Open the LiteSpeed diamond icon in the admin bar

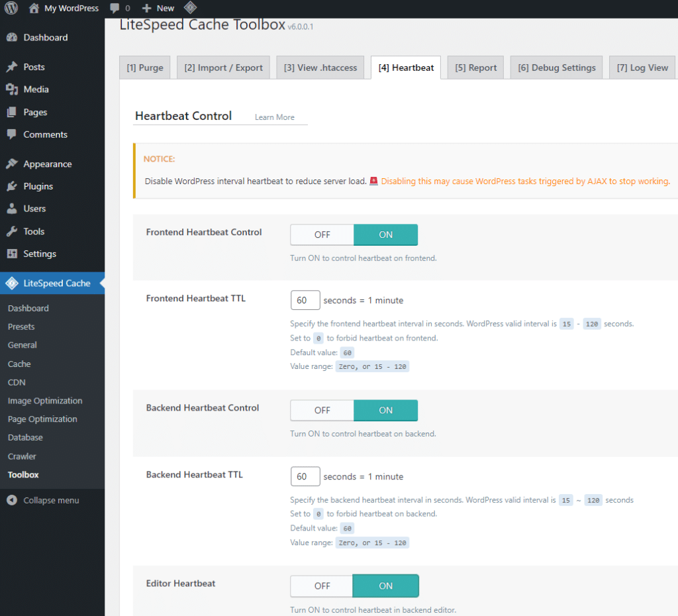point(190,7)
